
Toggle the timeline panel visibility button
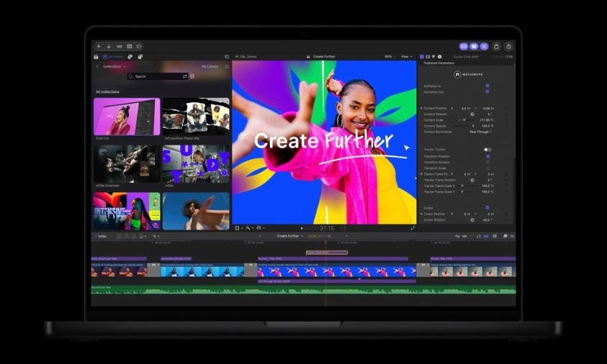click(x=474, y=47)
